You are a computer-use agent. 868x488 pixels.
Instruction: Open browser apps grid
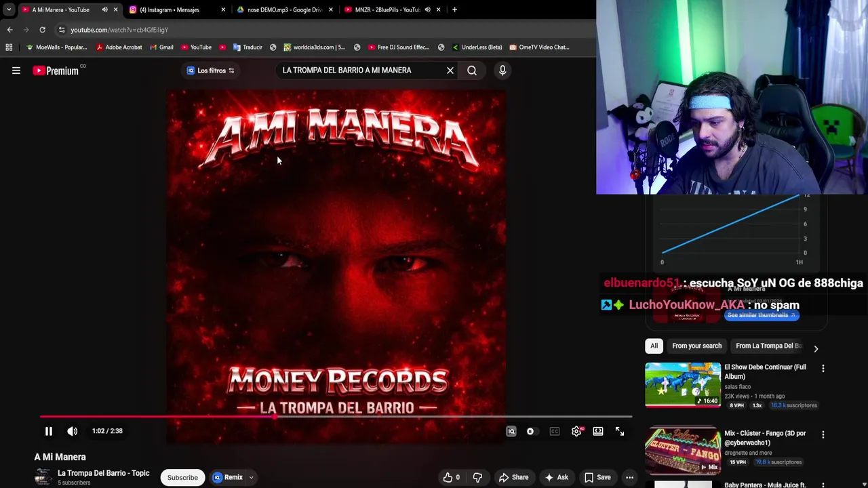9,47
